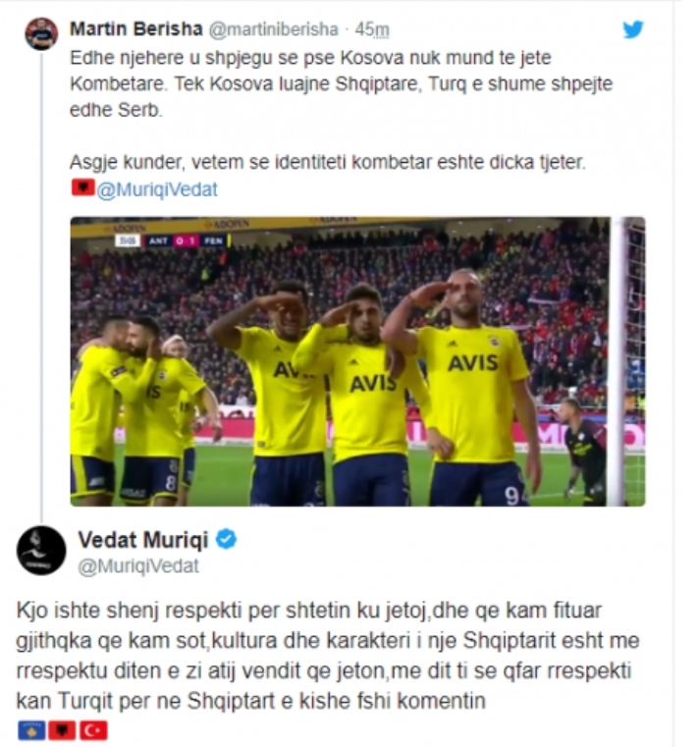Click Martin Berisha's tweet text about Kosova
This screenshot has height=747, width=700.
point(342,83)
